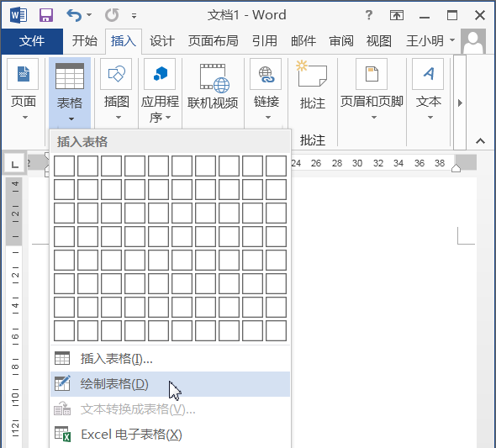Open Customize Quick Access Toolbar dropdown
Image resolution: width=496 pixels, height=448 pixels.
coord(135,15)
